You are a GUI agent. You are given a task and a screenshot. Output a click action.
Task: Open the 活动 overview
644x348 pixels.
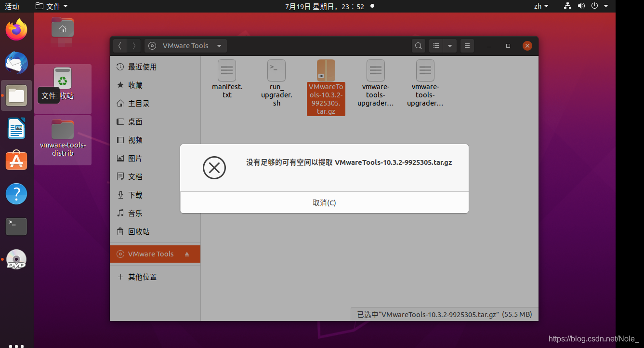click(x=12, y=6)
